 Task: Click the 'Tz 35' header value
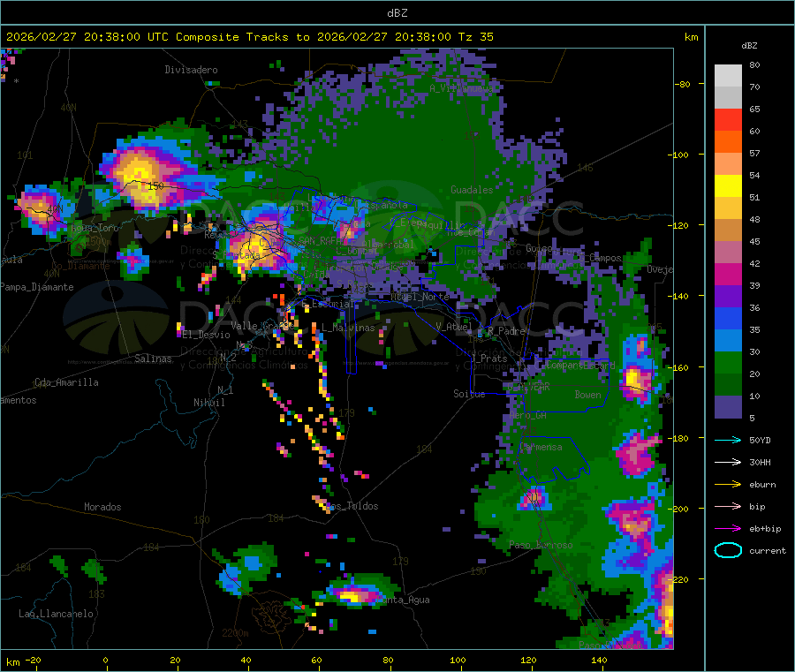476,37
